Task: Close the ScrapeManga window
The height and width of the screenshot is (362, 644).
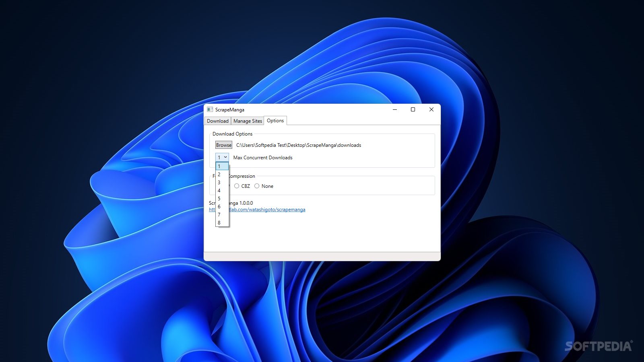Action: [431, 109]
